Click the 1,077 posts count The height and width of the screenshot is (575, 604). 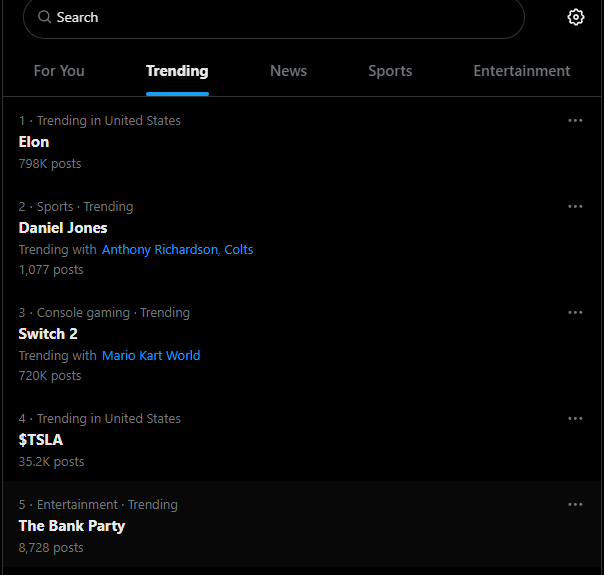point(51,270)
